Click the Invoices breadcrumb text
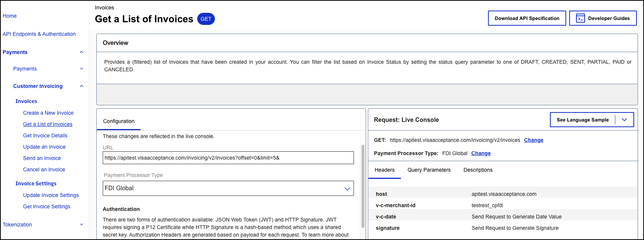This screenshot has height=240, width=644. coord(104,8)
